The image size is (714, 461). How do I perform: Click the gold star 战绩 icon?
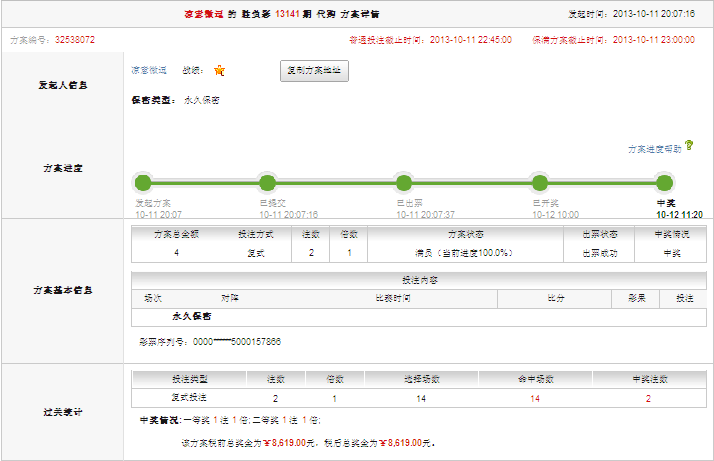219,71
